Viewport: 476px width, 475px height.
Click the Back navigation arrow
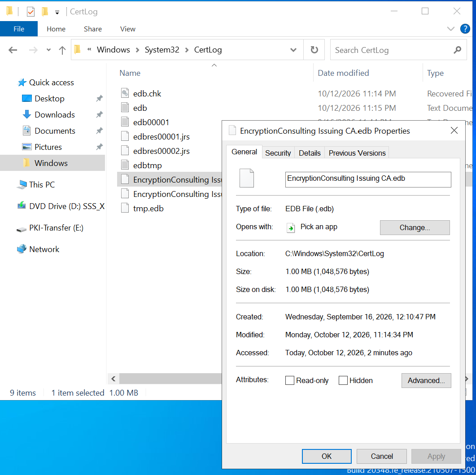point(13,50)
